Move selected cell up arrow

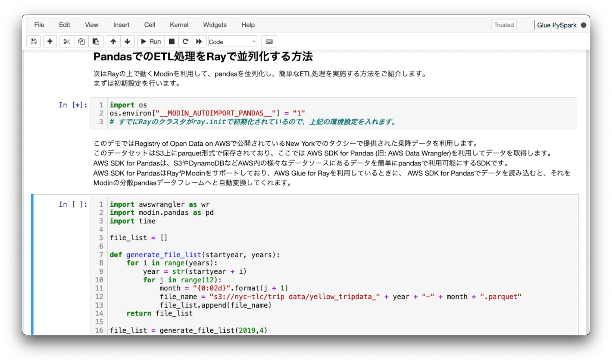tap(113, 41)
